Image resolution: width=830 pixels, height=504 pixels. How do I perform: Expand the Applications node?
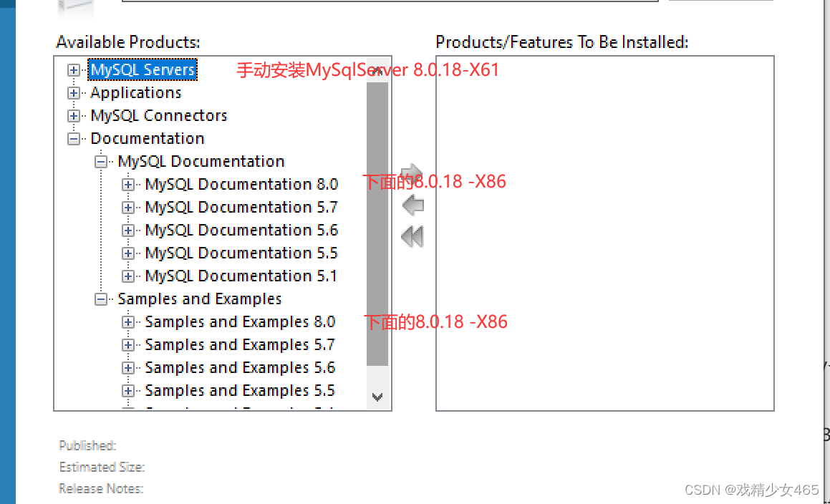[x=74, y=92]
